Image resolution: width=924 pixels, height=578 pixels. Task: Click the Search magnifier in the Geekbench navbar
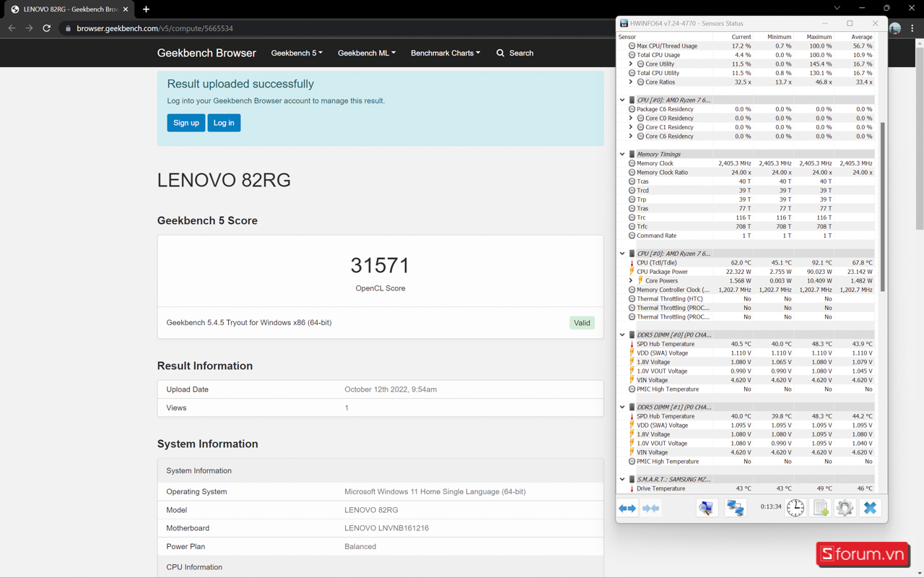pyautogui.click(x=500, y=53)
